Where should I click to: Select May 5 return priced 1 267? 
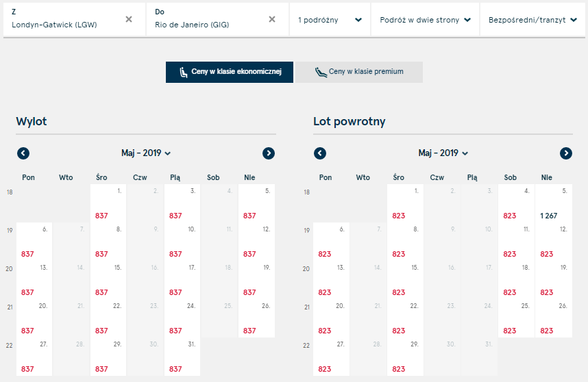click(x=554, y=203)
